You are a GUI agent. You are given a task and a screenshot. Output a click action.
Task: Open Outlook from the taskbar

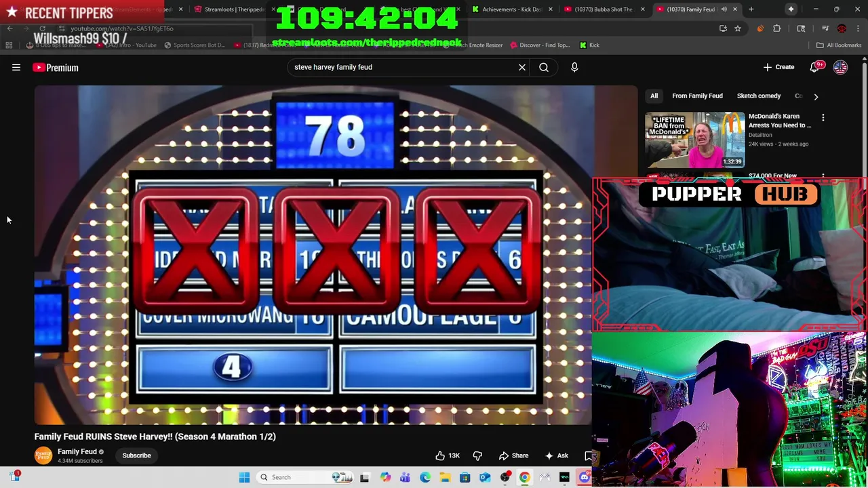pos(485,477)
